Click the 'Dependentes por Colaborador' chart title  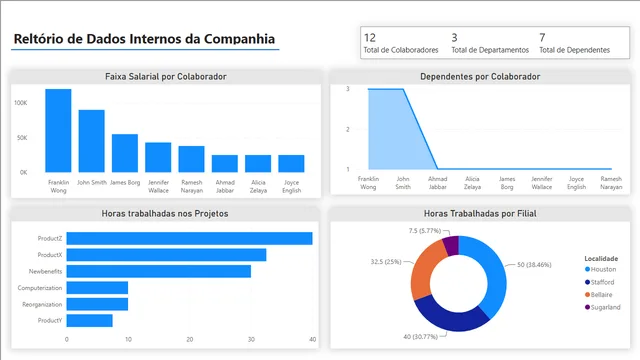click(x=480, y=76)
